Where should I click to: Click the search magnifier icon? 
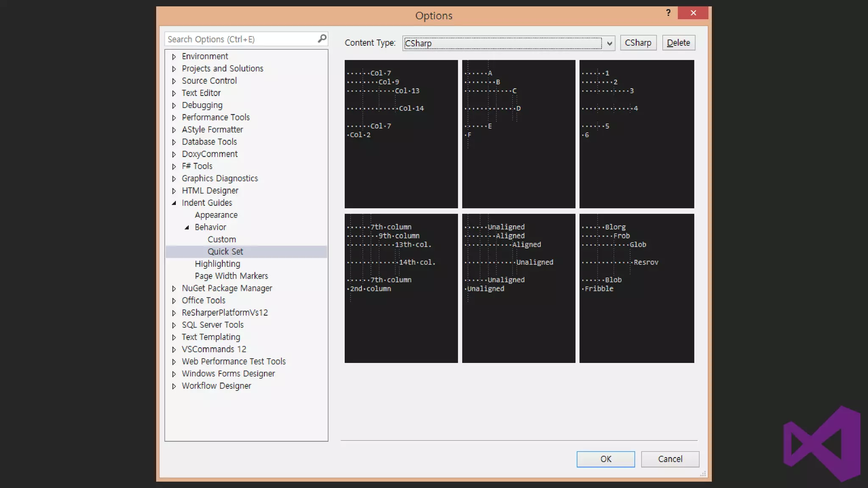(322, 39)
